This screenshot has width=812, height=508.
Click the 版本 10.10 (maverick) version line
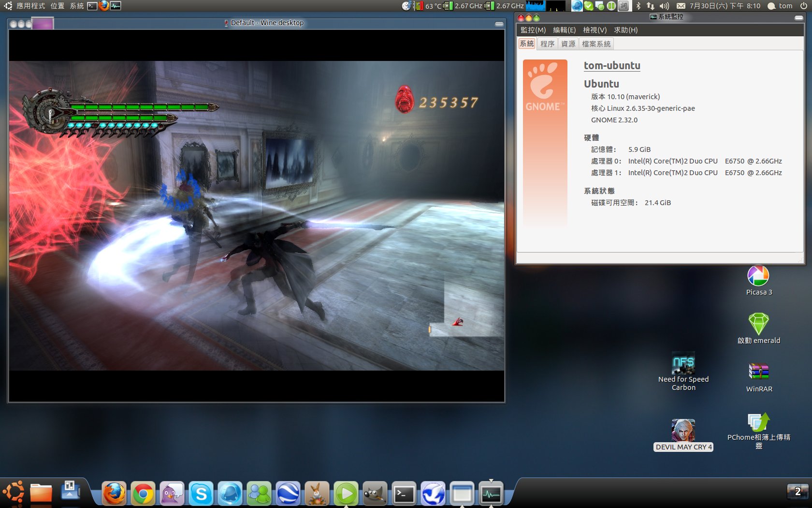point(625,97)
